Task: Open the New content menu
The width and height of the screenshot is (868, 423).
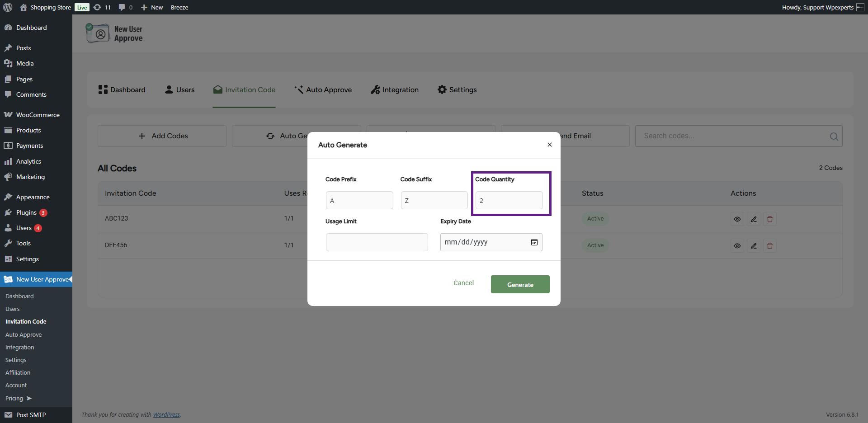Action: tap(152, 7)
